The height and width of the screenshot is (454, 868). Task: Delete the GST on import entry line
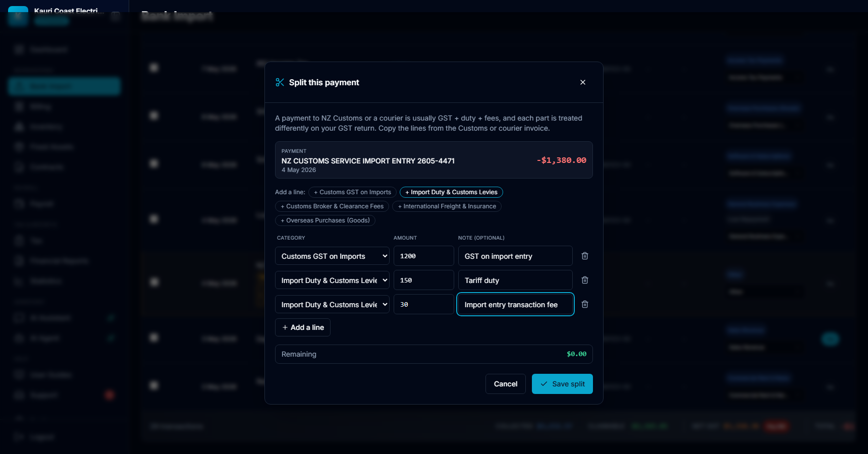(585, 256)
